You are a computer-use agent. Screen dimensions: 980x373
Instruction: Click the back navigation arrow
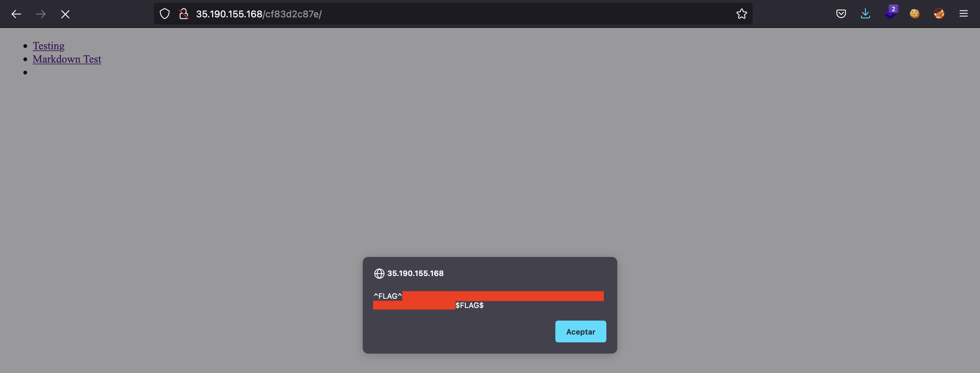click(x=16, y=13)
